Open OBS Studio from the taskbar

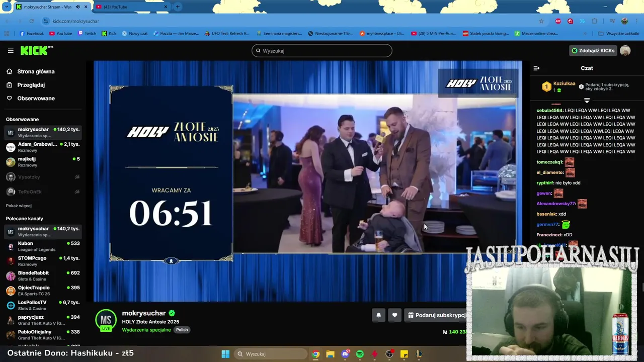389,354
